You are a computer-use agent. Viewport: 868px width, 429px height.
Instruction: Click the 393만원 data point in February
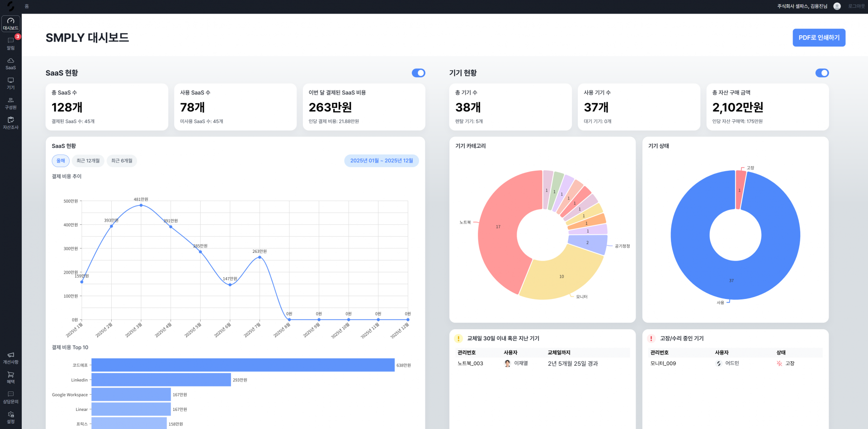pos(111,226)
